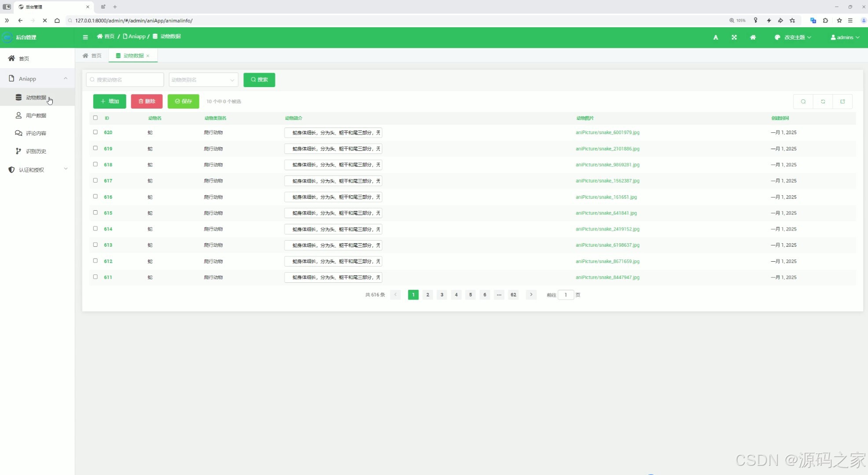Click the 搜索动物名 search input
This screenshot has height=475, width=868.
pos(125,80)
